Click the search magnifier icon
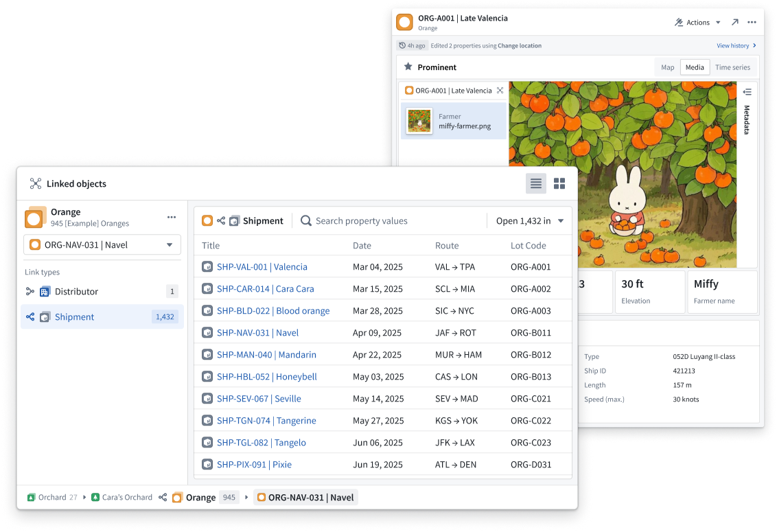 point(306,221)
